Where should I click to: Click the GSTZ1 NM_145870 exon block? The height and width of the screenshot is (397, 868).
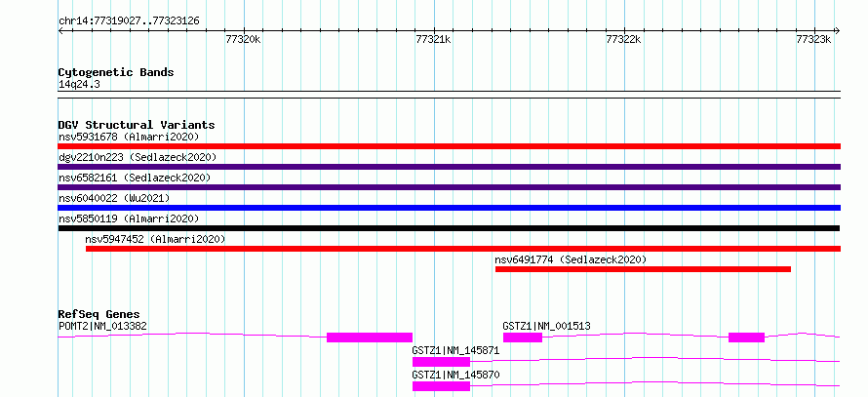point(441,386)
